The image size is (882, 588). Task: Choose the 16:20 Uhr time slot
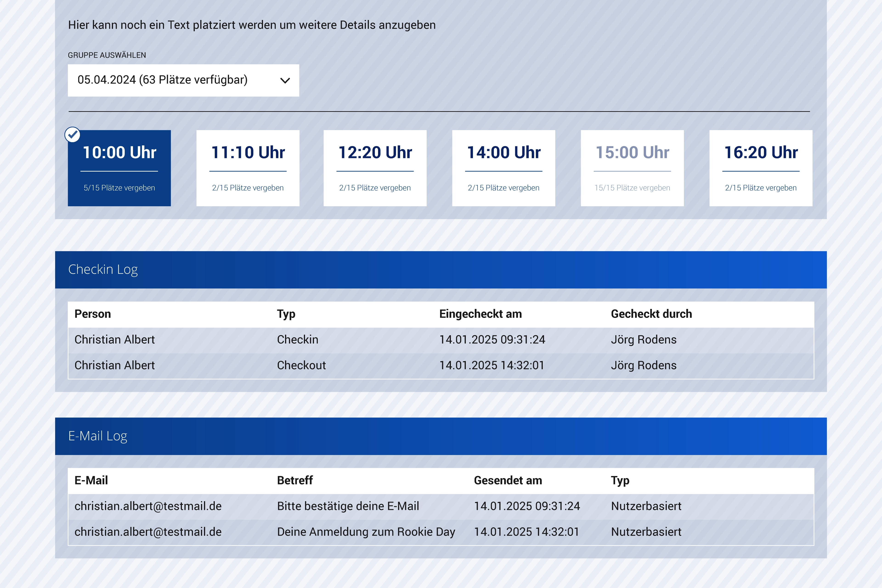point(761,168)
